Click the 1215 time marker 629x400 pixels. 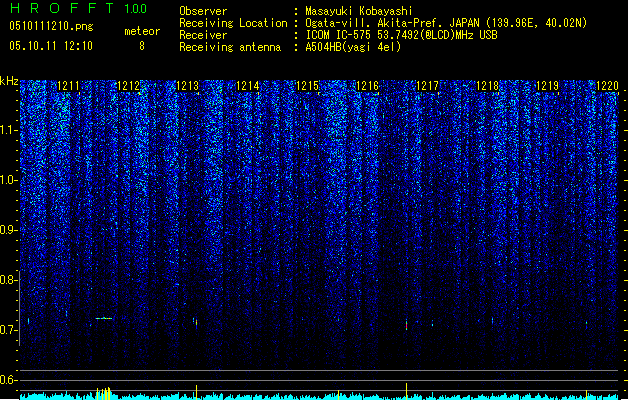pyautogui.click(x=307, y=86)
